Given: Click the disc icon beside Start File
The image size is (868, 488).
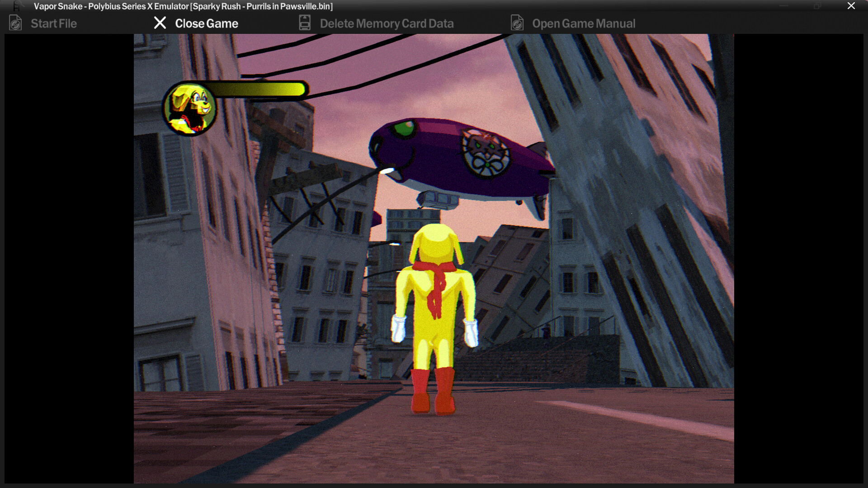Looking at the screenshot, I should pyautogui.click(x=15, y=23).
